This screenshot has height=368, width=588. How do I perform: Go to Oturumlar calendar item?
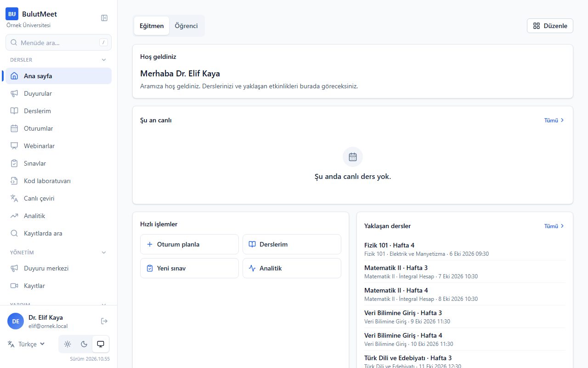tap(58, 128)
